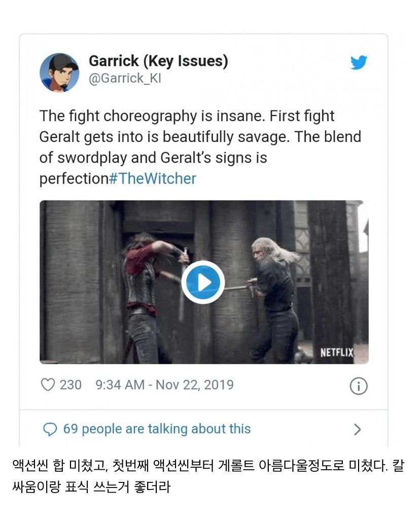Click the display name Garrick (Key Issues)
420x522 pixels.
(x=158, y=61)
